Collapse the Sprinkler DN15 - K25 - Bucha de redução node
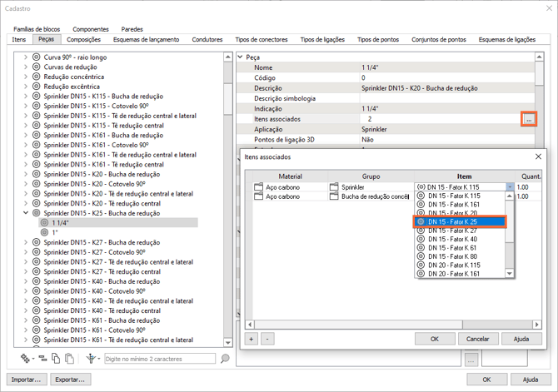558x392 pixels. click(26, 213)
